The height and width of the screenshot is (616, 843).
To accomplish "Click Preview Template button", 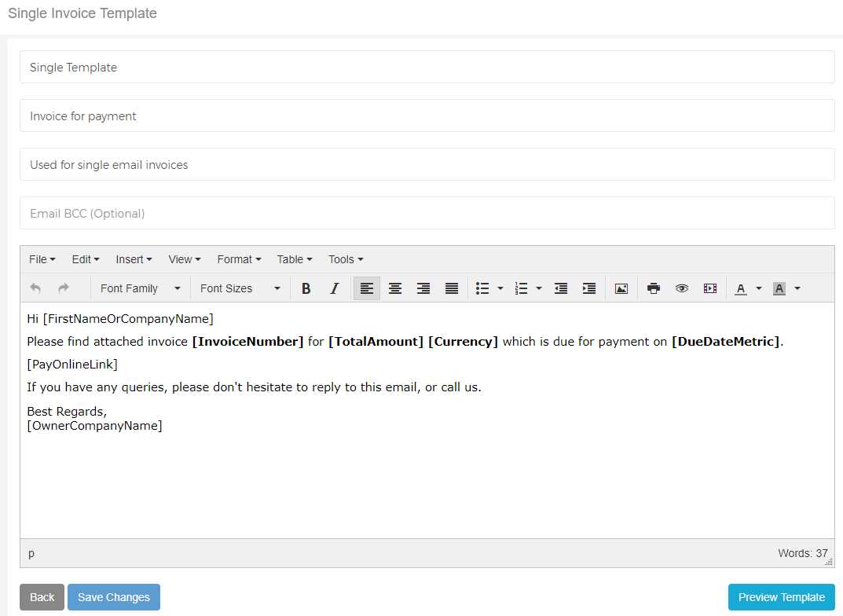I will click(x=781, y=597).
